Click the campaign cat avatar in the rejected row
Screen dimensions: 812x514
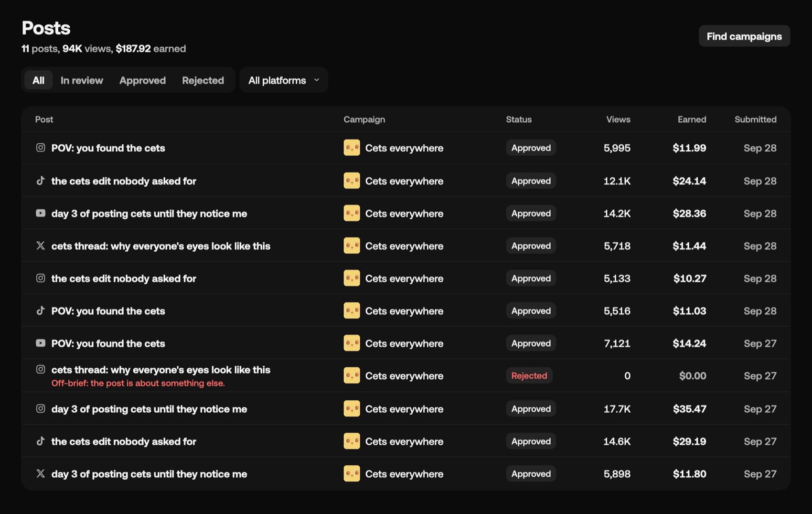tap(352, 375)
